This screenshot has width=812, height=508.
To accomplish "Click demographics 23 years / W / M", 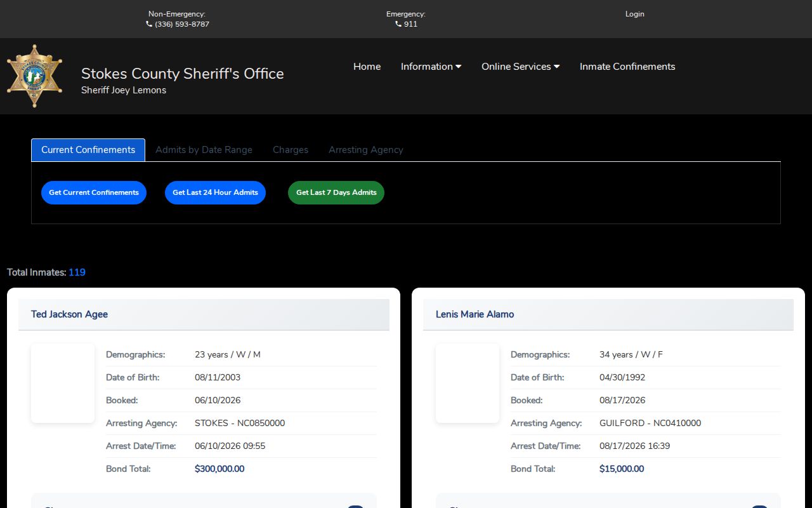I will tap(228, 354).
